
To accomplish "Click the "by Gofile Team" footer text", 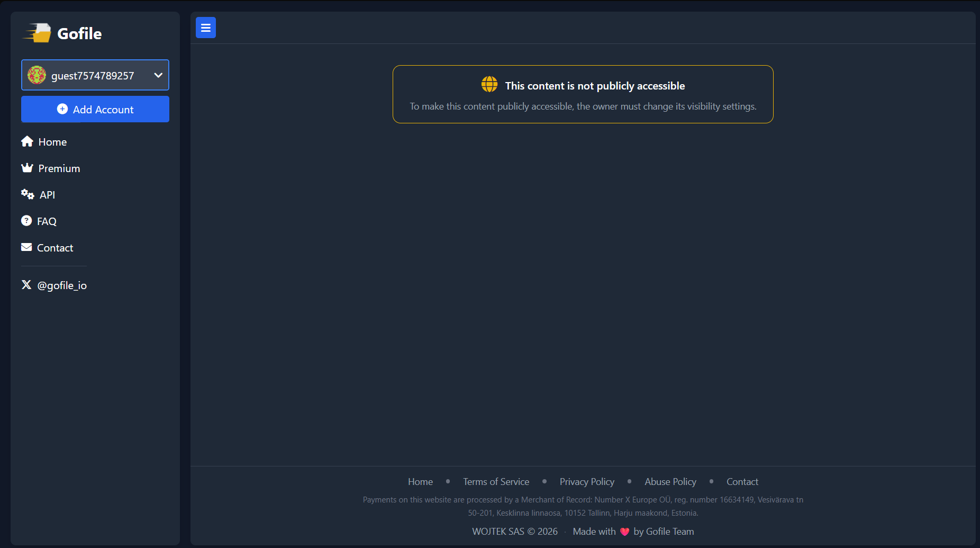I will tap(664, 532).
